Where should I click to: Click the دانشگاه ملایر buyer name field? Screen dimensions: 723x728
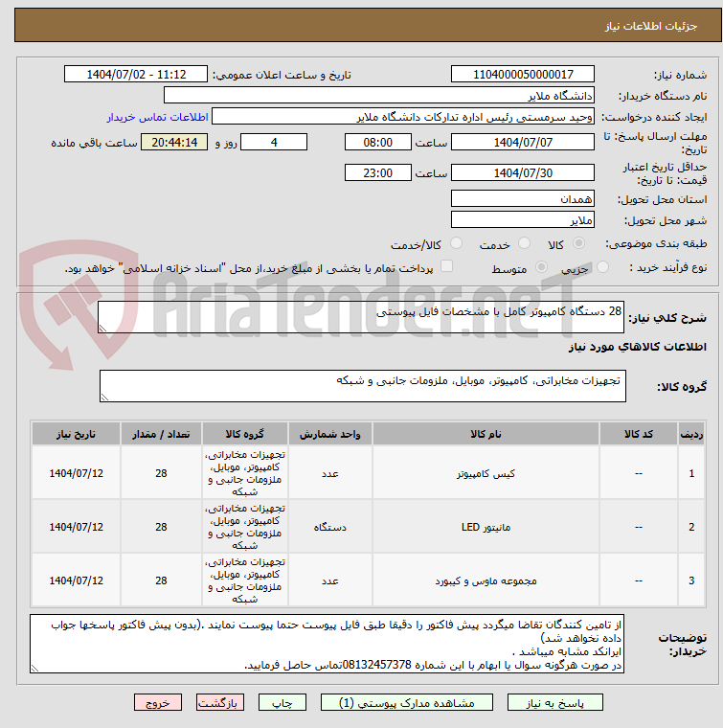379,95
